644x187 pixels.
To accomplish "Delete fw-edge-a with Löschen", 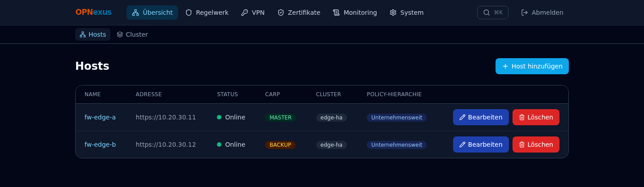I will pos(536,117).
